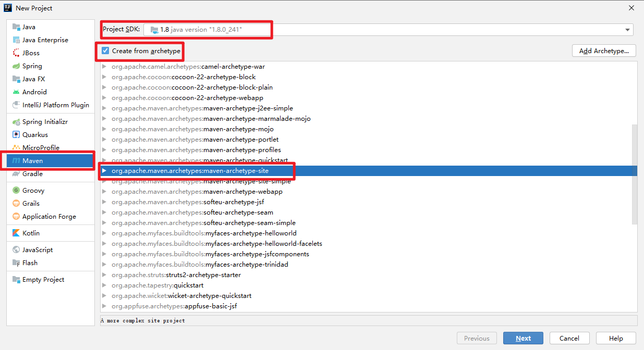Expand the selected maven-archetype-site node
Viewport: 644px width, 350px height.
[x=104, y=171]
